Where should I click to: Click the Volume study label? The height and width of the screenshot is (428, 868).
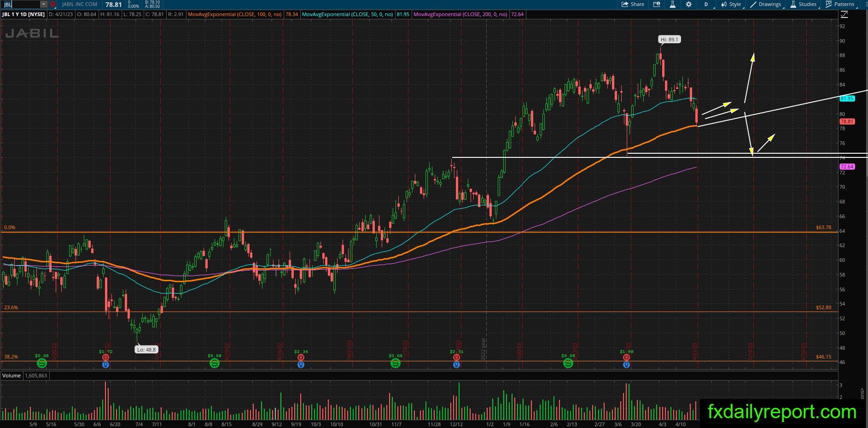[x=12, y=376]
